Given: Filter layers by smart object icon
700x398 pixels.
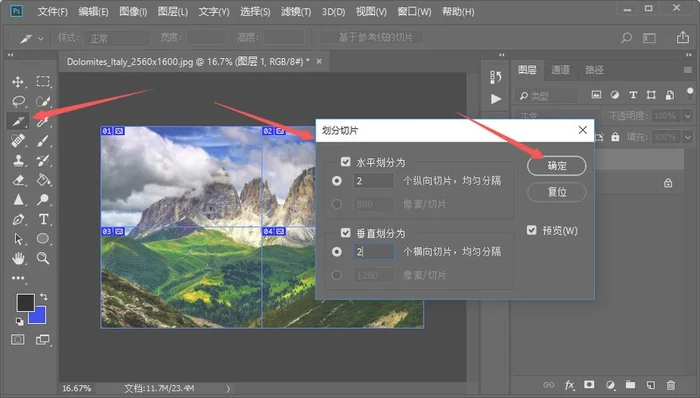Looking at the screenshot, I should pyautogui.click(x=670, y=95).
